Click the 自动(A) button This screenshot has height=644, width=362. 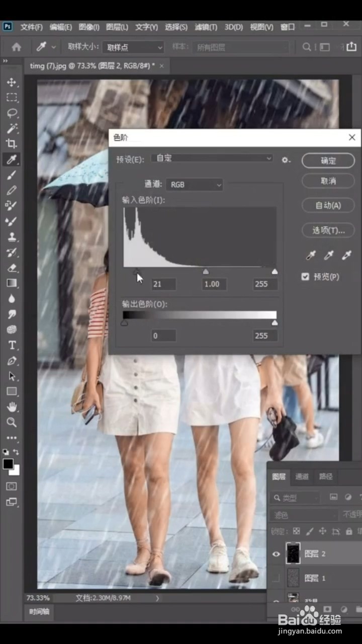pyautogui.click(x=328, y=205)
